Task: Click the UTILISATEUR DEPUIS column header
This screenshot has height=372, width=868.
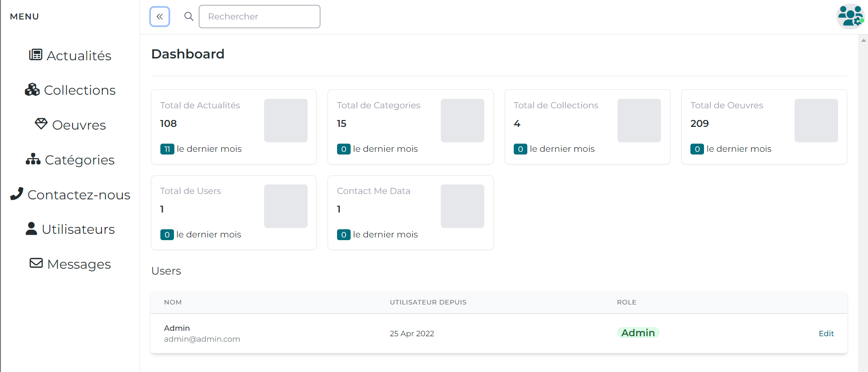Action: (428, 302)
